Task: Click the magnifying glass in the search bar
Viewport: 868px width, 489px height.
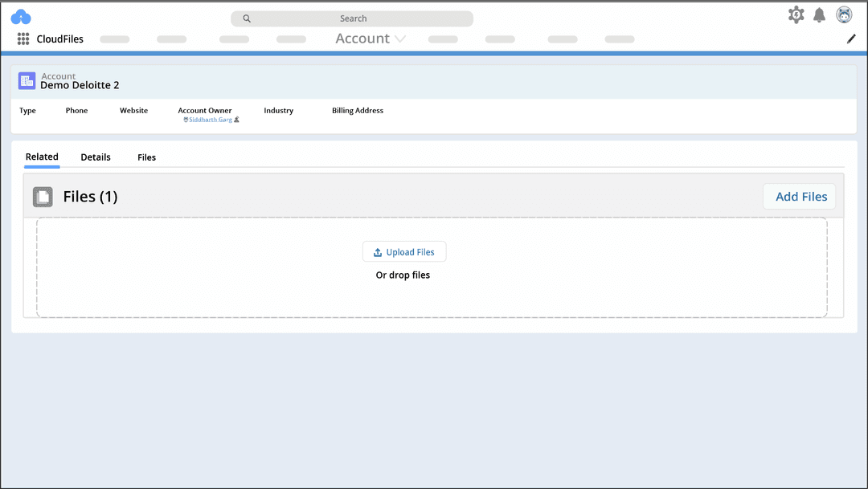Action: coord(246,18)
